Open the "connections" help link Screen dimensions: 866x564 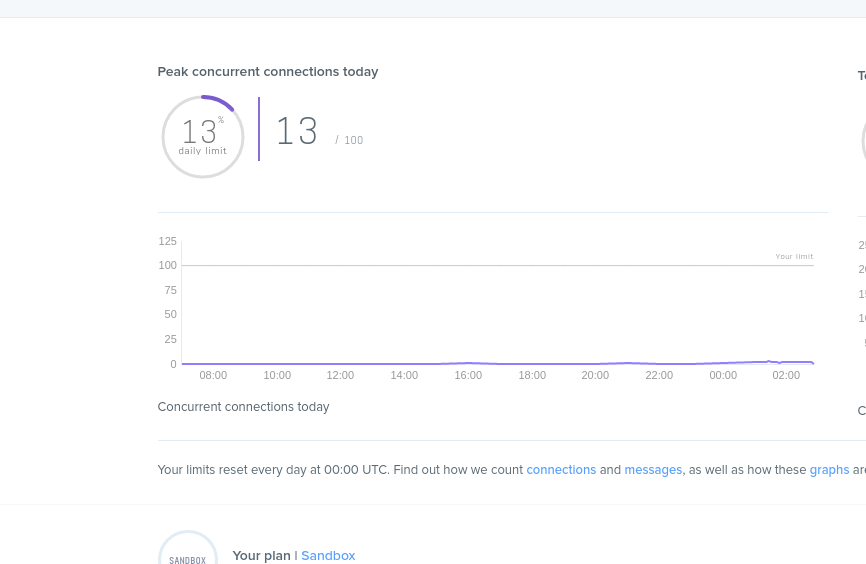561,470
